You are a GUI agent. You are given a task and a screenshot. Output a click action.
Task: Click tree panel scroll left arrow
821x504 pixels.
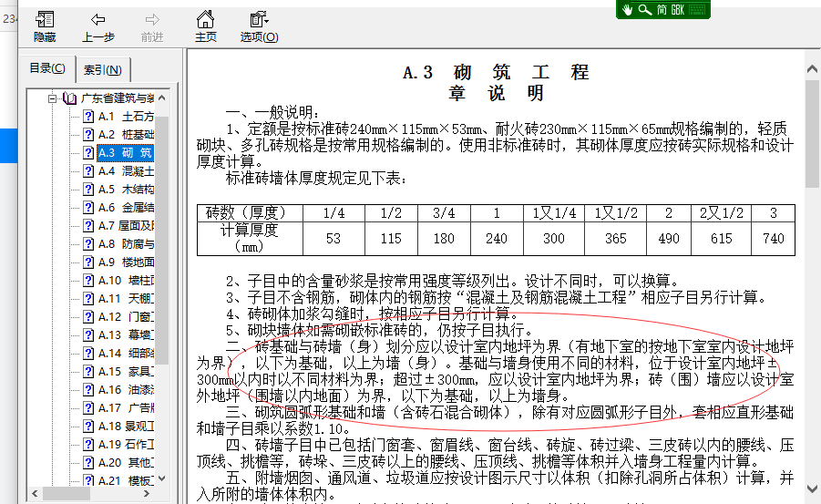click(35, 494)
